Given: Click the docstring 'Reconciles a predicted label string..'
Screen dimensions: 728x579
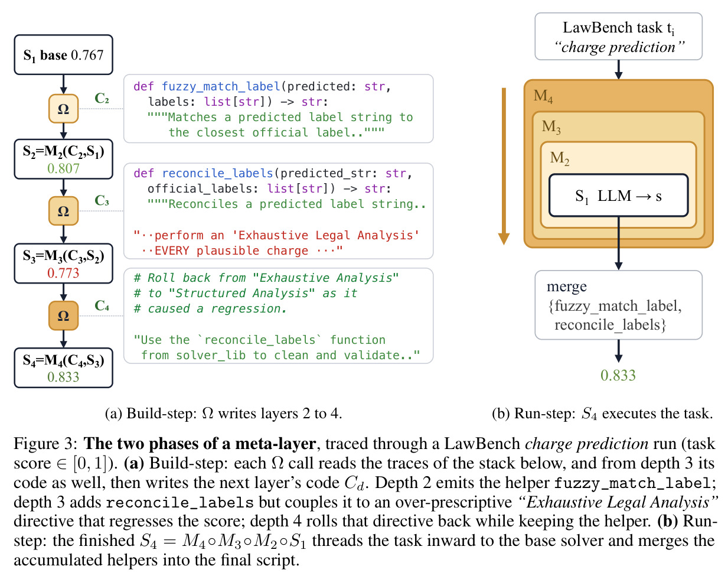Looking at the screenshot, I should pos(287,204).
